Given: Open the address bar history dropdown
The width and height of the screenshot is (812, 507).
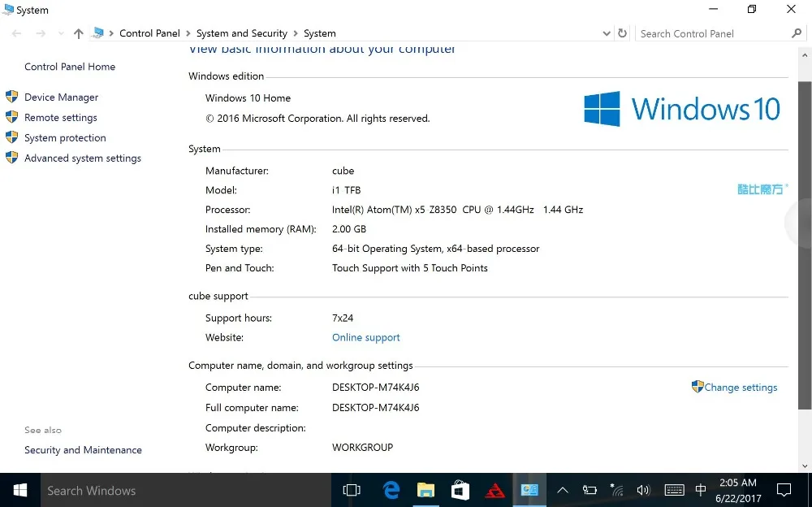Looking at the screenshot, I should point(607,33).
